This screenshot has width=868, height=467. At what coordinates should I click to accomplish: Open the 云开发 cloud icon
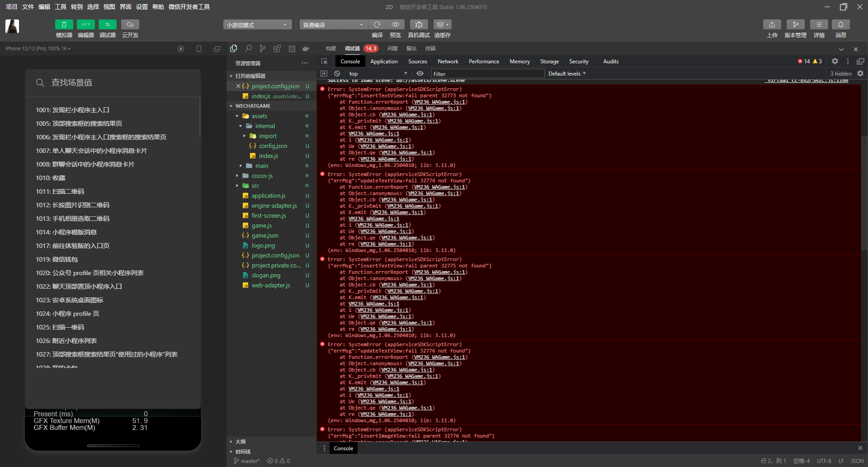coord(130,24)
